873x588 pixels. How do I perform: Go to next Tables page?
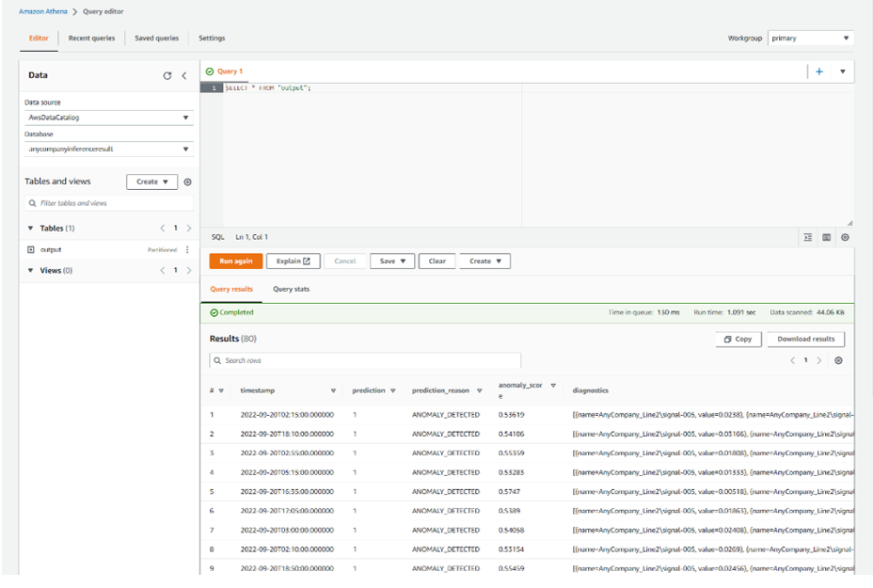(x=189, y=229)
